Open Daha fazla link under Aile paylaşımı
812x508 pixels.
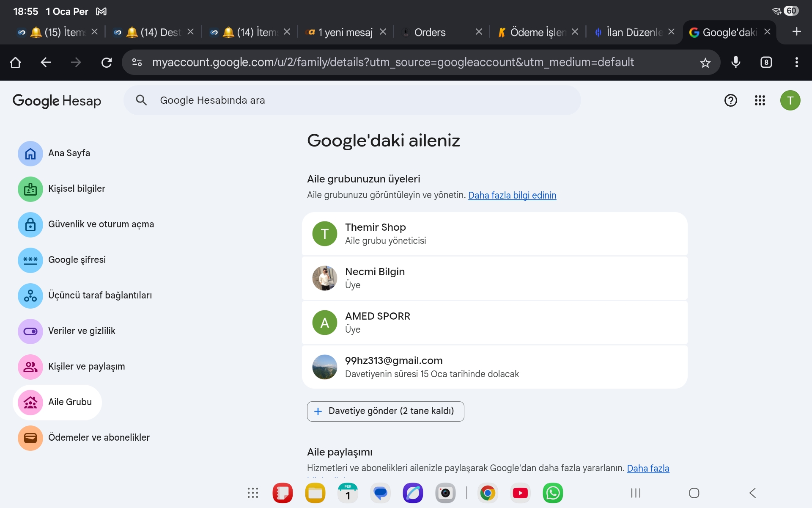(648, 468)
